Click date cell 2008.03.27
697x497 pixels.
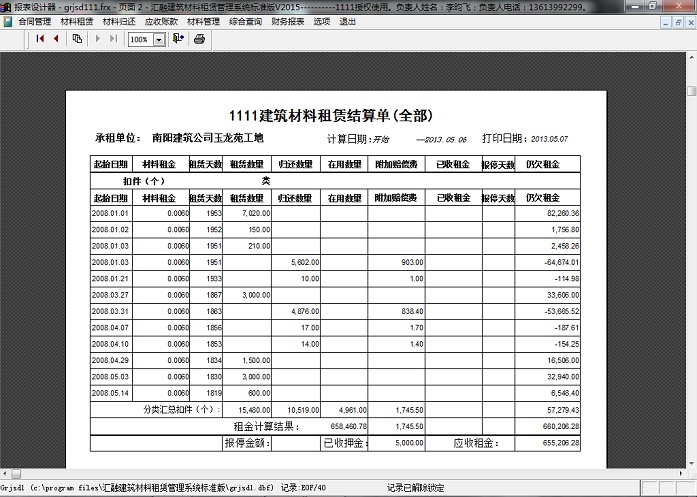point(110,295)
